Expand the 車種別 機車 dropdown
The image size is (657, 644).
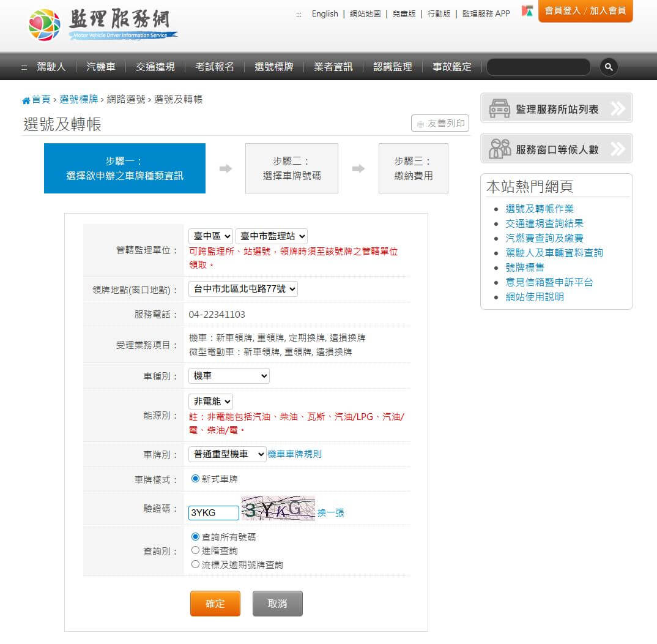[x=229, y=376]
